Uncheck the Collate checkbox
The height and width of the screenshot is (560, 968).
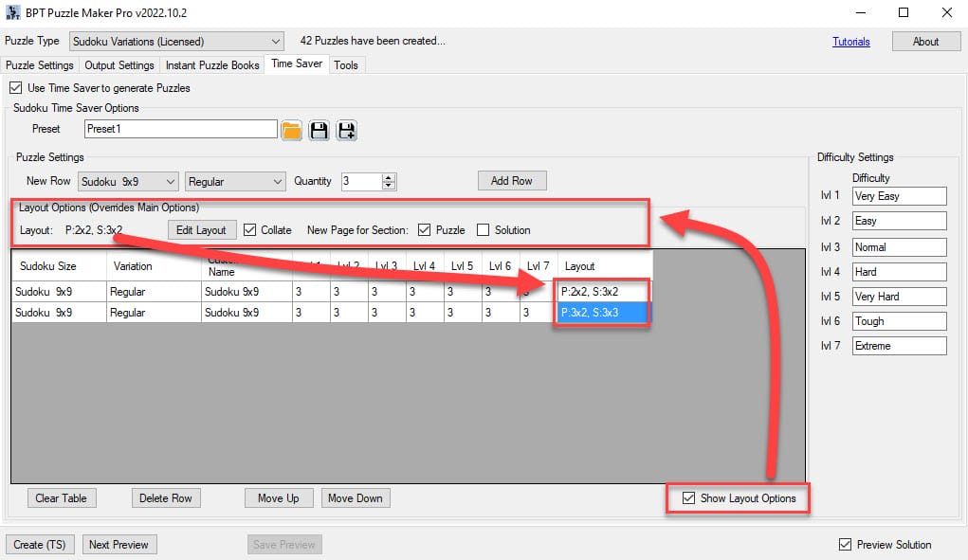tap(250, 230)
